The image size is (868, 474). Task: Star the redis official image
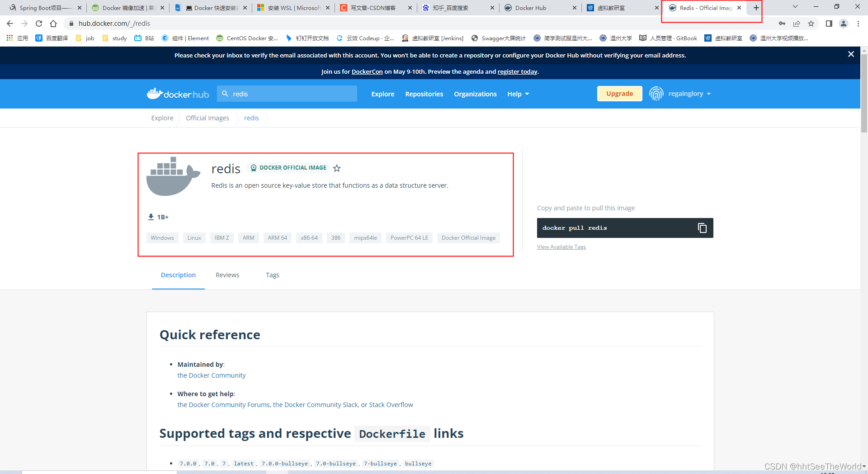coord(337,168)
